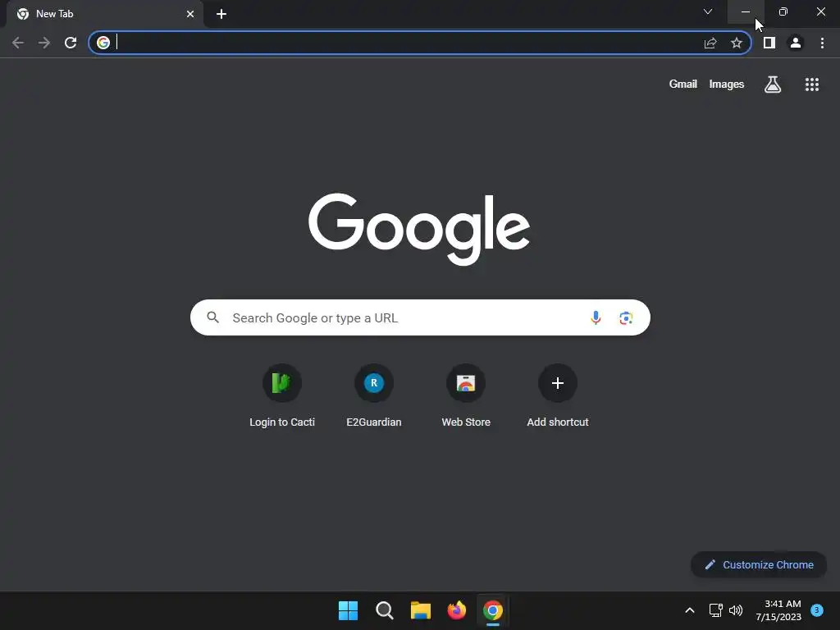Go back using the back arrow
This screenshot has width=840, height=630.
18,43
